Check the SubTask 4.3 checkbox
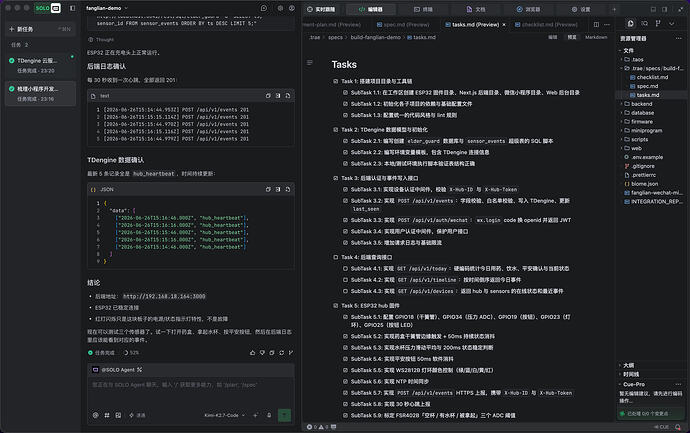Viewport: 690px width, 433px height. point(345,291)
